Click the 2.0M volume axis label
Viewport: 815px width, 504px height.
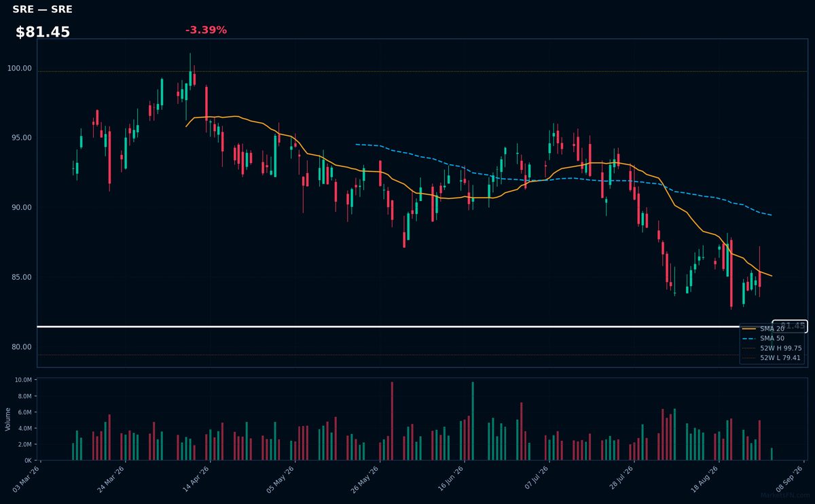[24, 444]
